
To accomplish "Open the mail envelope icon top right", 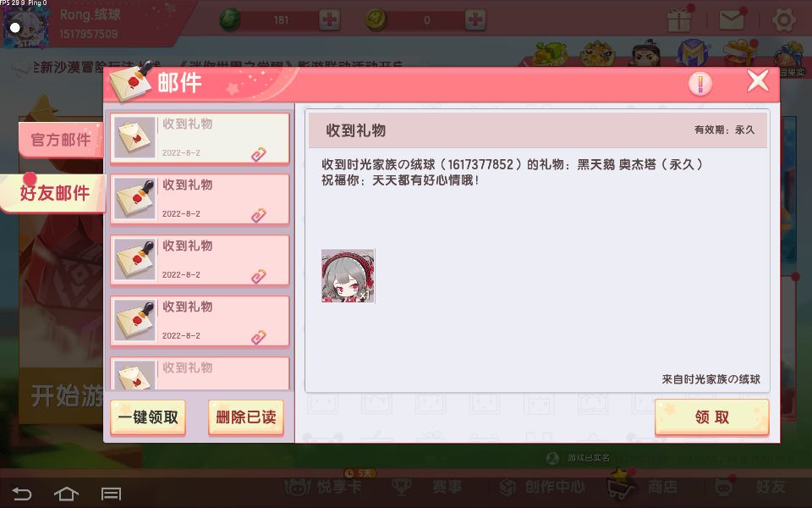I will click(732, 19).
